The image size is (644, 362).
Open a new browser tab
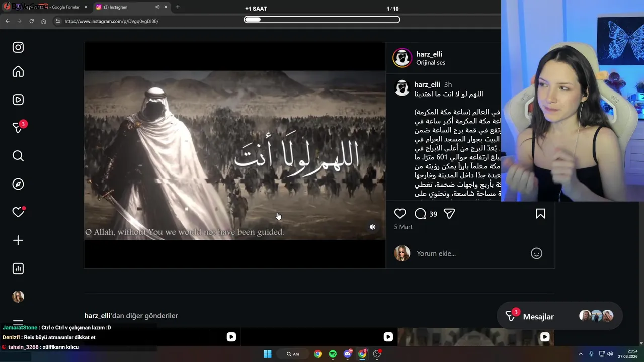click(x=178, y=7)
